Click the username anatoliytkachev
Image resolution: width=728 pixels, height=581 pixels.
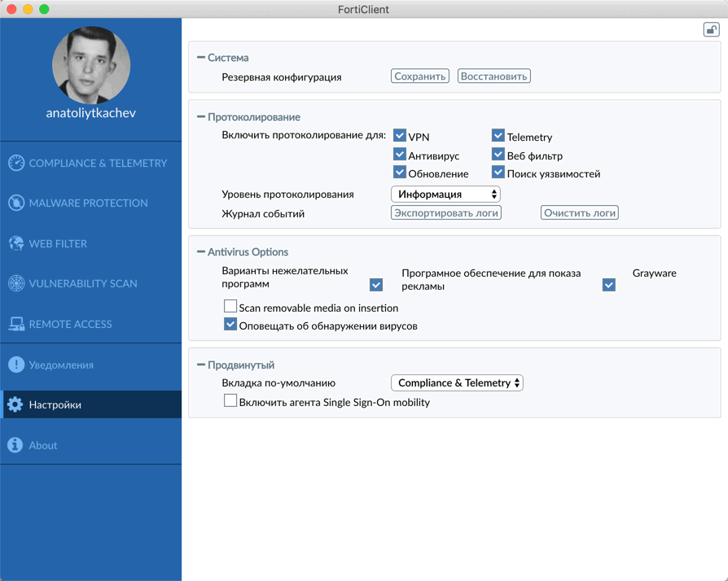[x=91, y=113]
